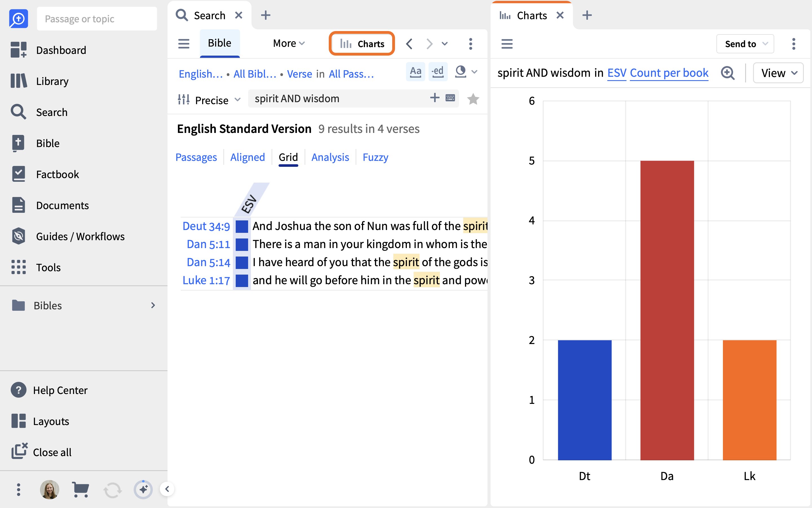The height and width of the screenshot is (508, 812).
Task: Open the Deut 34:9 reference
Action: pyautogui.click(x=206, y=226)
